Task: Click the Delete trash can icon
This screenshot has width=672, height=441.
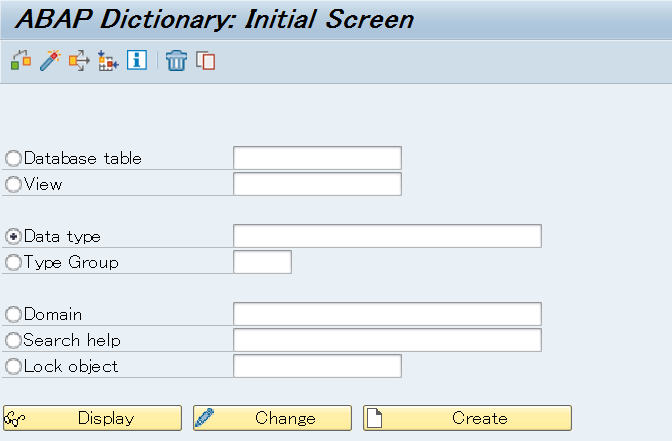Action: [176, 60]
